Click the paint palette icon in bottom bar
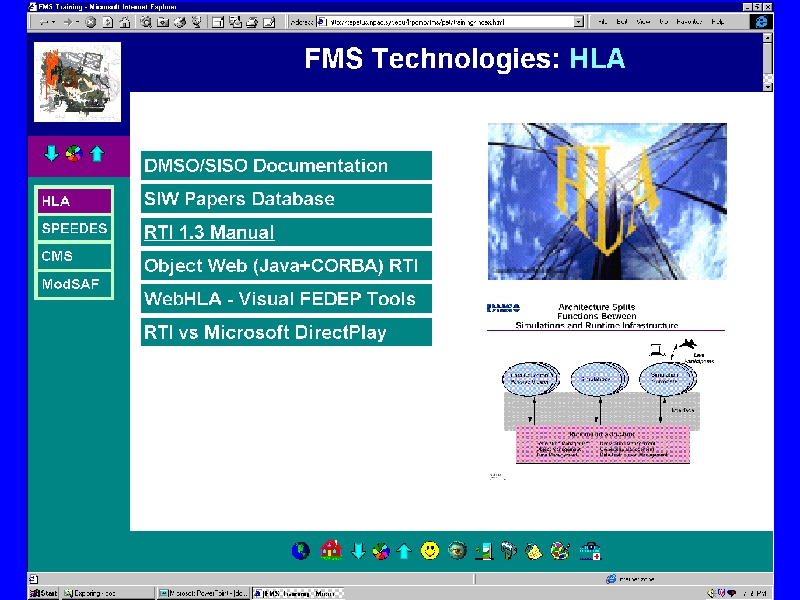 click(x=560, y=552)
